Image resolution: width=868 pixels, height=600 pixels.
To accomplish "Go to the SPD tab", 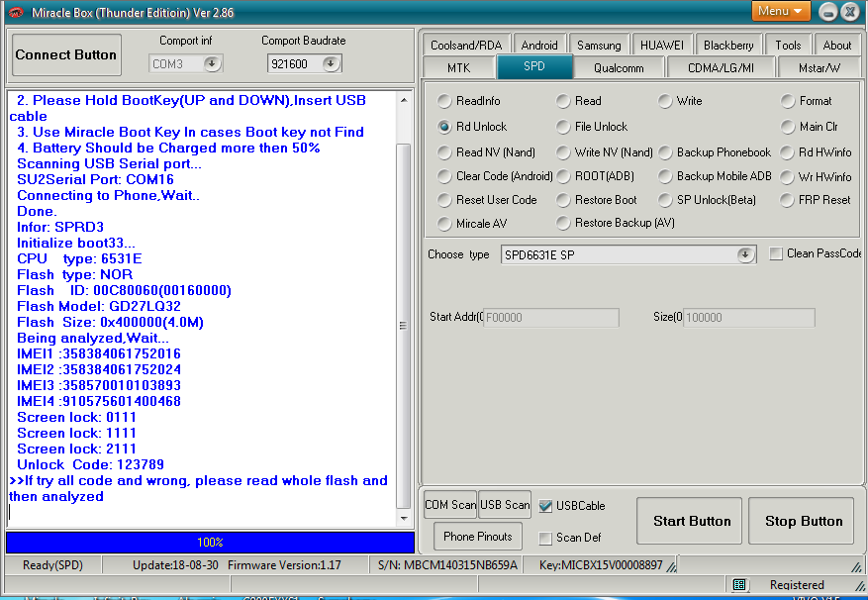I will point(534,66).
